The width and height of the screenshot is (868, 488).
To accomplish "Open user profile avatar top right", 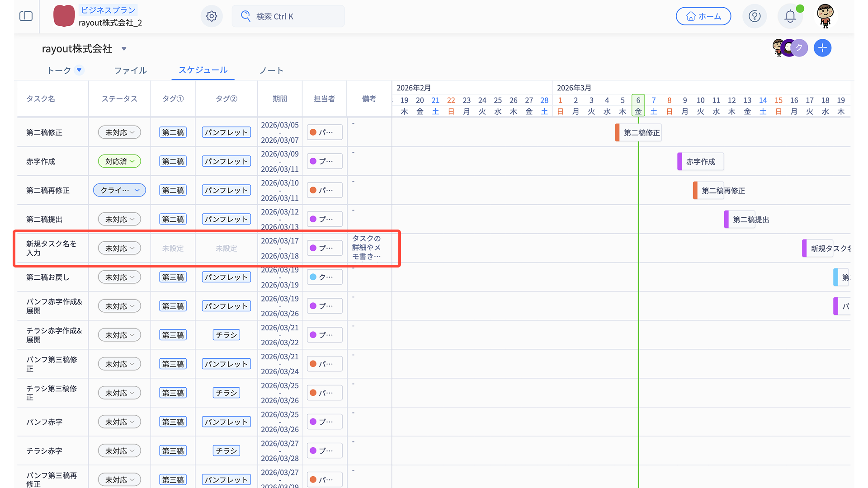I will point(825,15).
